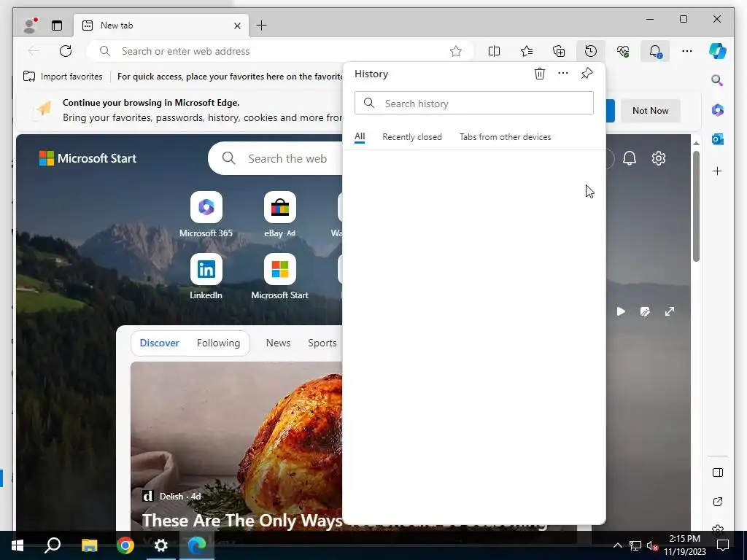Click the muted volume tray icon
Image resolution: width=747 pixels, height=560 pixels.
652,545
